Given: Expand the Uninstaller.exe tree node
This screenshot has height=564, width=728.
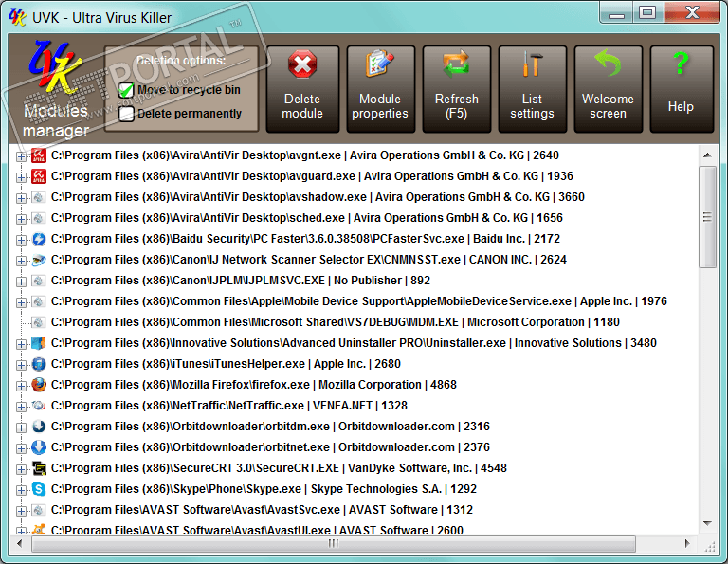Looking at the screenshot, I should click(x=21, y=344).
